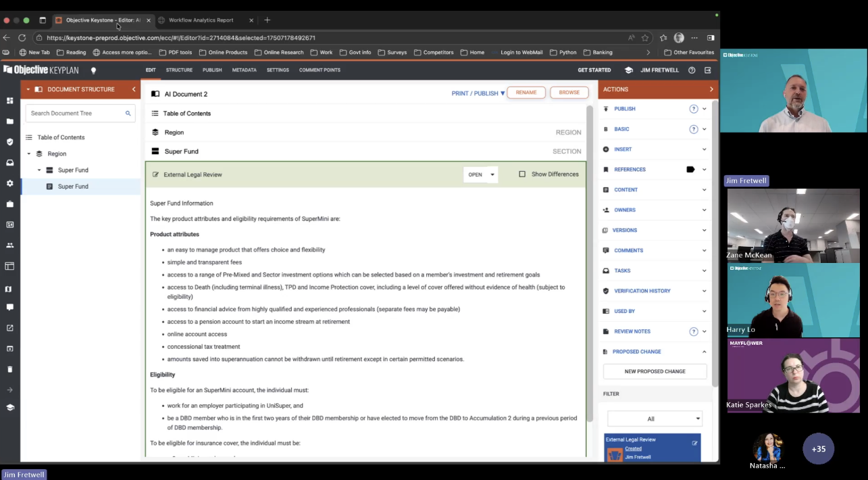This screenshot has height=480, width=868.
Task: Click the dashboard icon in left sidebar
Action: [x=9, y=101]
